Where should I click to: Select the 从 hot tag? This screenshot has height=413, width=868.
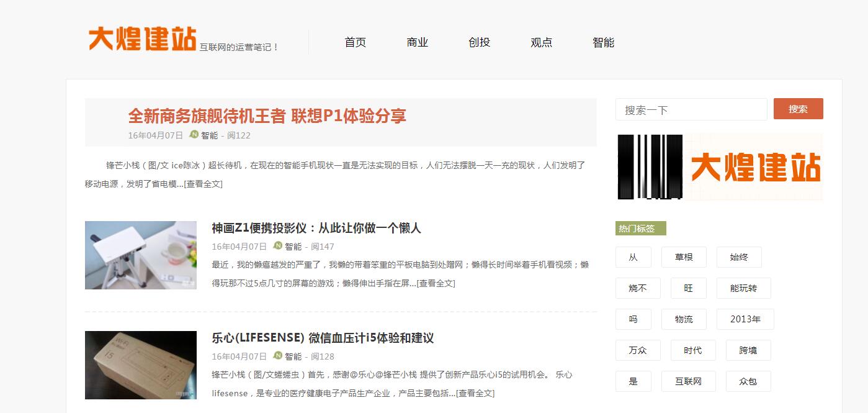click(x=633, y=257)
